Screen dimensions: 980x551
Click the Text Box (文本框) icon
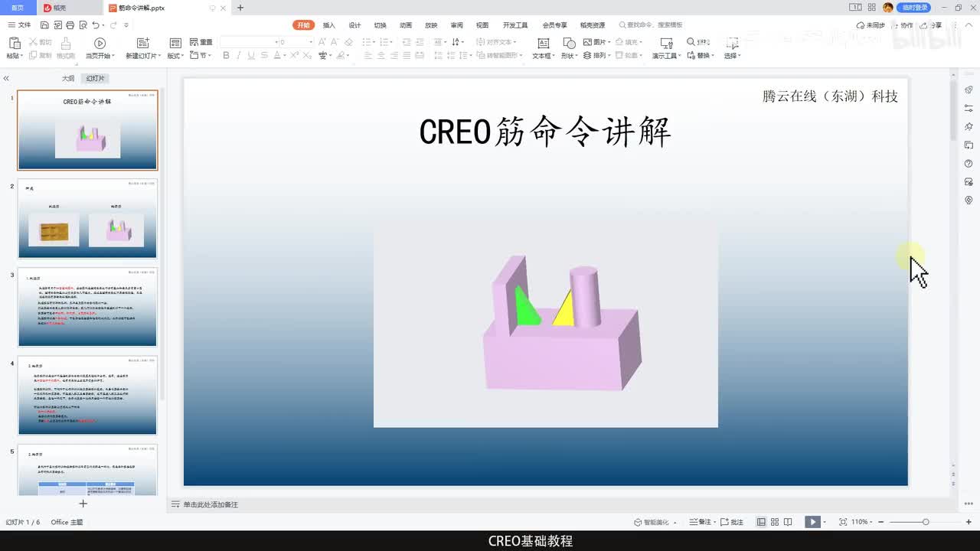point(544,43)
